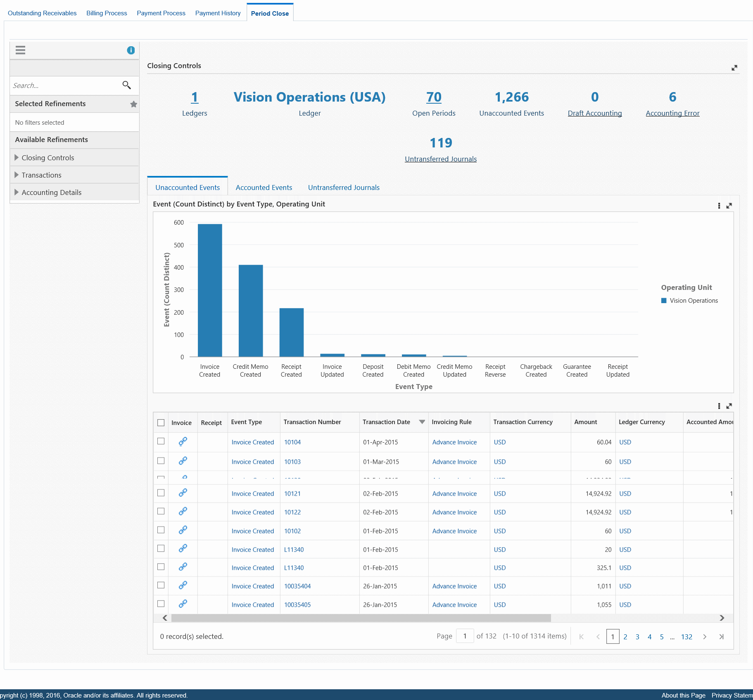Click the blue information icon

click(131, 50)
